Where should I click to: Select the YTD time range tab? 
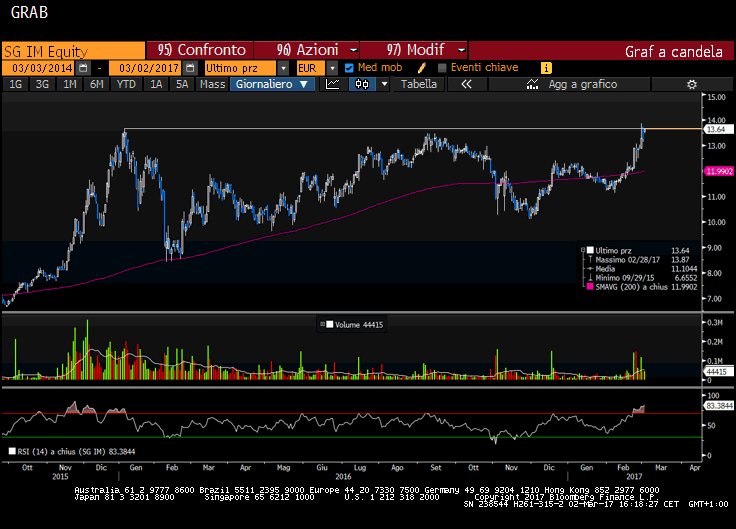126,85
